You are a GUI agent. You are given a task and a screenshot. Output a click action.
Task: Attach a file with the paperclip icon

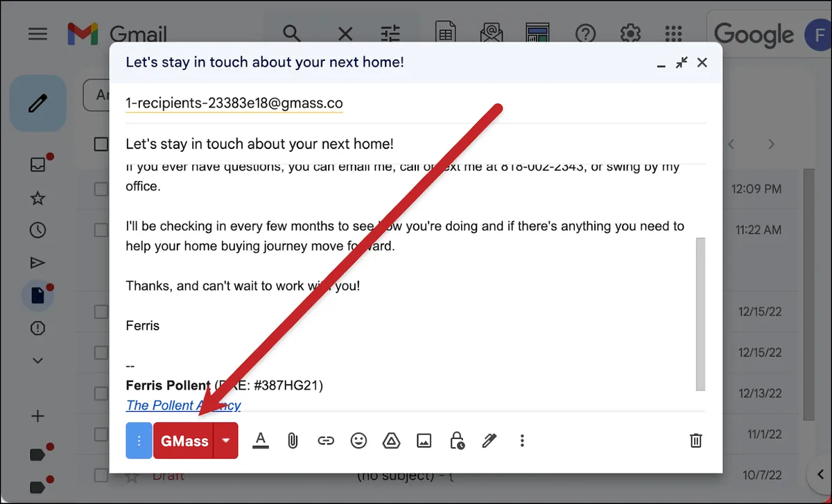pos(293,440)
